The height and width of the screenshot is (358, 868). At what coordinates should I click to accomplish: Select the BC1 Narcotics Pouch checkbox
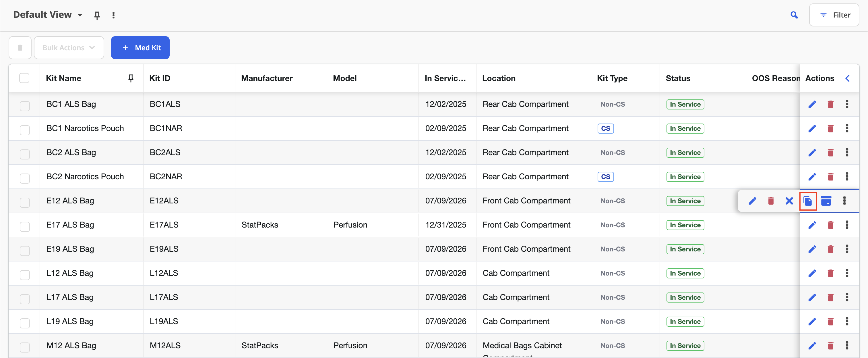pyautogui.click(x=25, y=130)
